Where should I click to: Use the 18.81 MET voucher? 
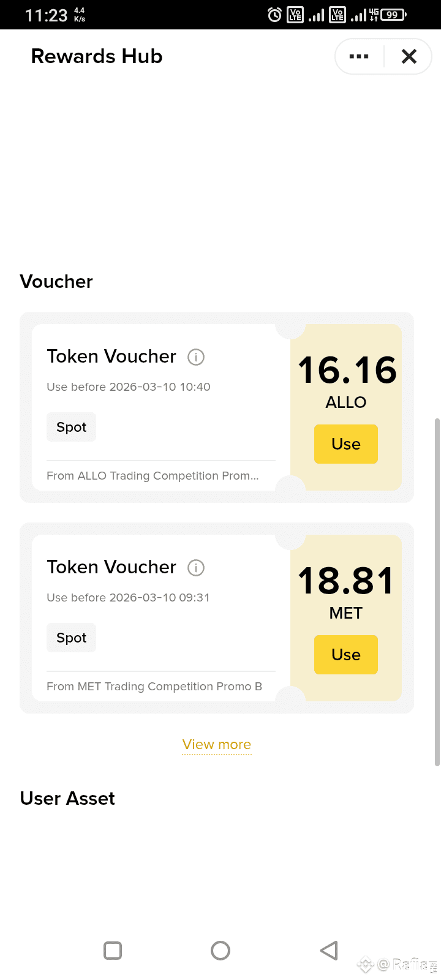click(346, 655)
